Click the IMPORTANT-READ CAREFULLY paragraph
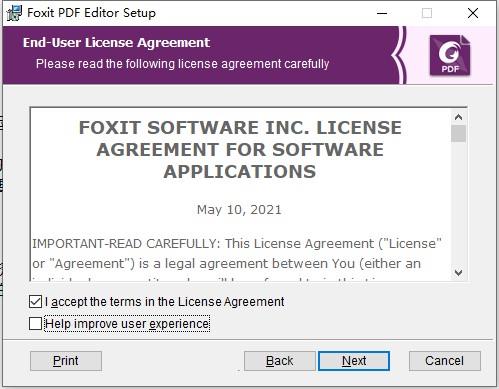 237,253
